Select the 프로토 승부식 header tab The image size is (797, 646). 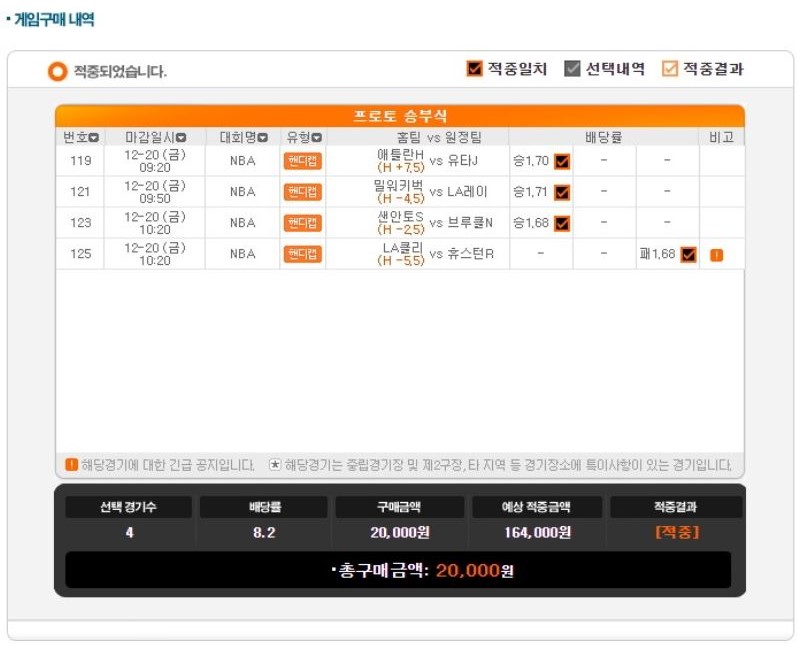(x=400, y=116)
